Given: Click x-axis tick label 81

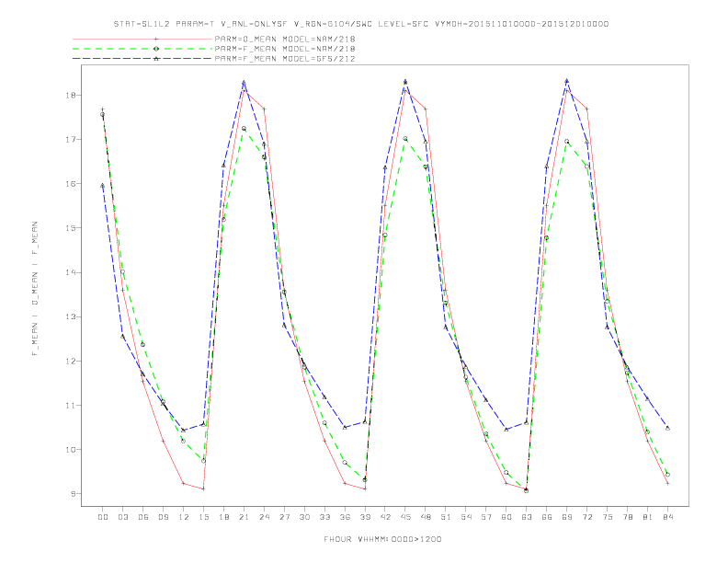Looking at the screenshot, I should click(x=648, y=517).
